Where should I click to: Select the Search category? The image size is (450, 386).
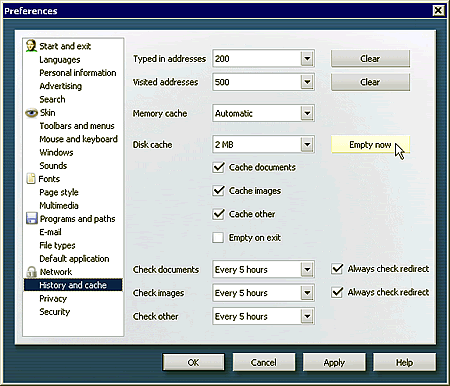pos(52,99)
